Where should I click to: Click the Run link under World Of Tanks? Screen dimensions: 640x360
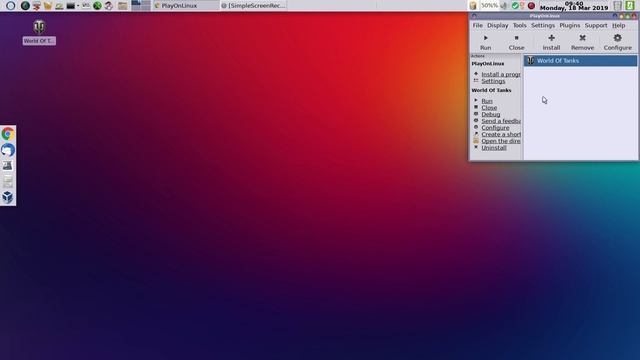pyautogui.click(x=487, y=101)
